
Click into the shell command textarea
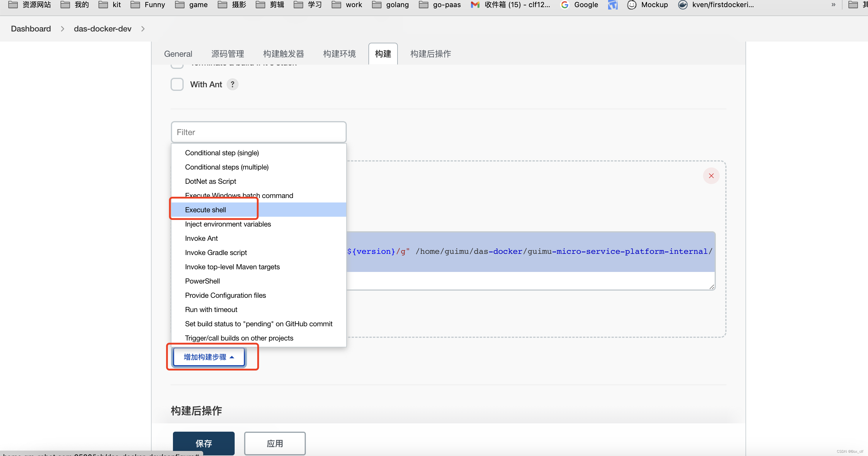pyautogui.click(x=531, y=260)
